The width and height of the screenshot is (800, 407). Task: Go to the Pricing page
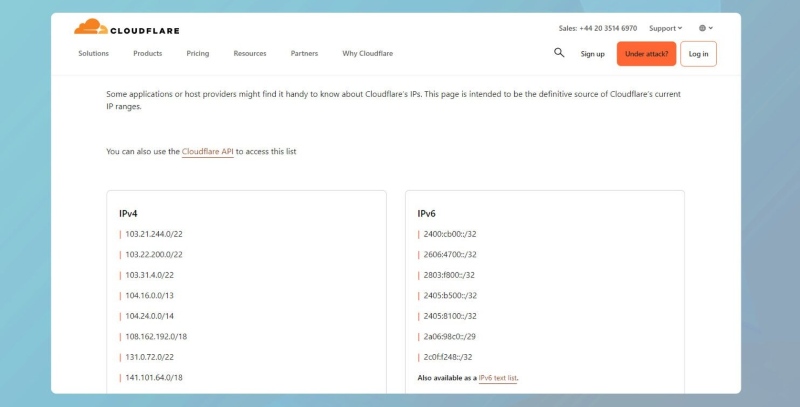coord(198,54)
